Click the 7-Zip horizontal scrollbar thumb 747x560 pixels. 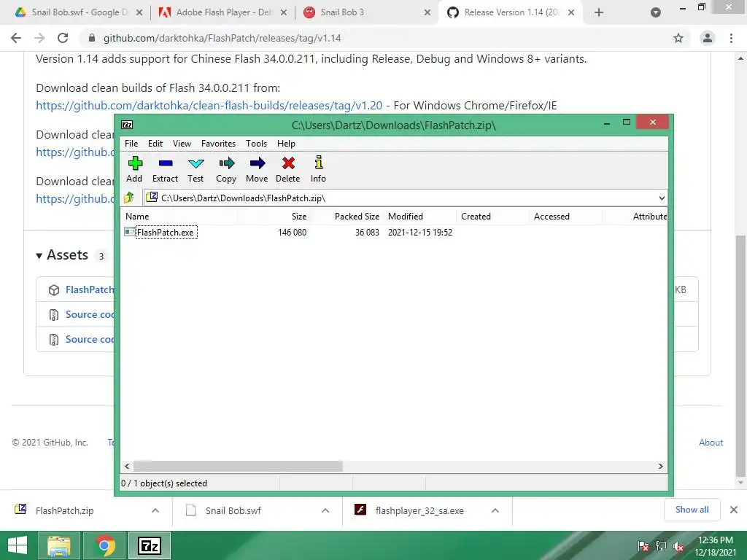[238, 466]
